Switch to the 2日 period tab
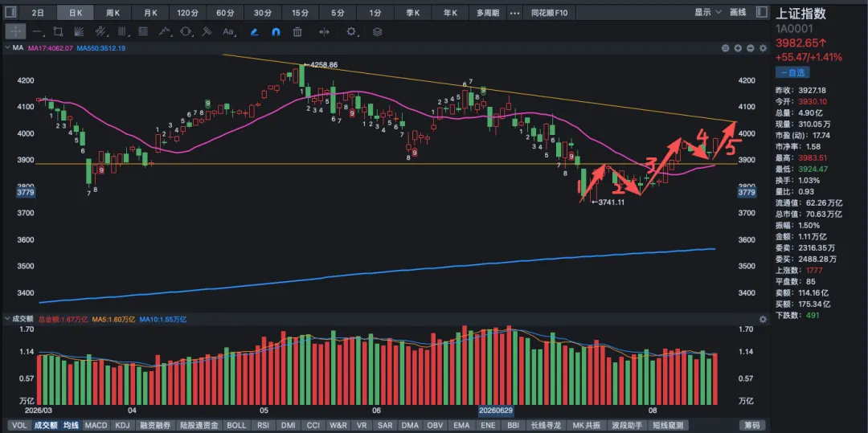This screenshot has width=868, height=433. click(37, 12)
